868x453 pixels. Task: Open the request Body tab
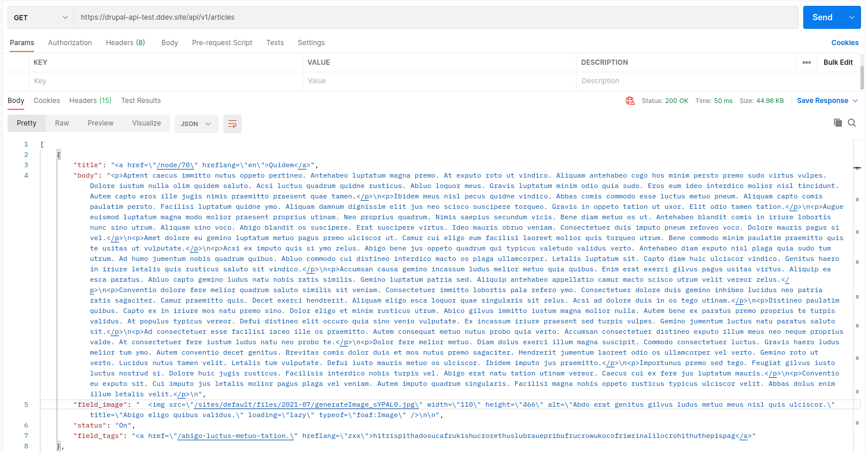[169, 43]
